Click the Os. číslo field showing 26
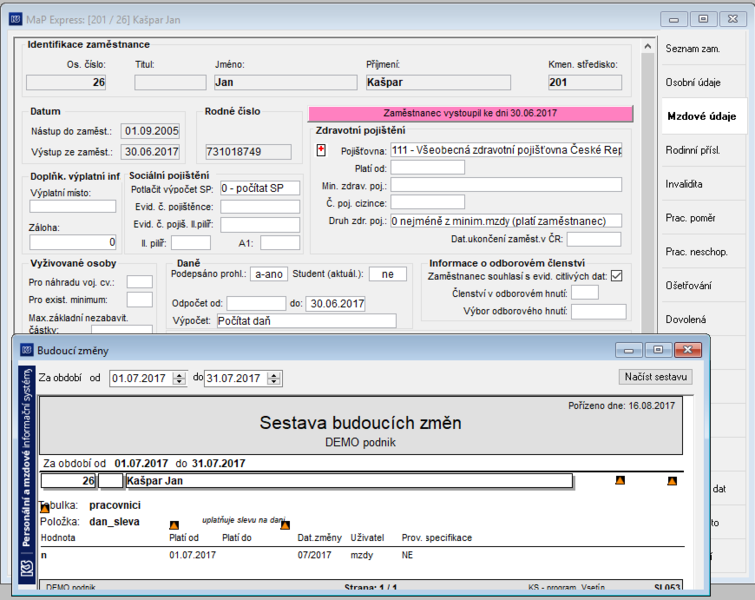Viewport: 755px width, 600px height. click(66, 82)
